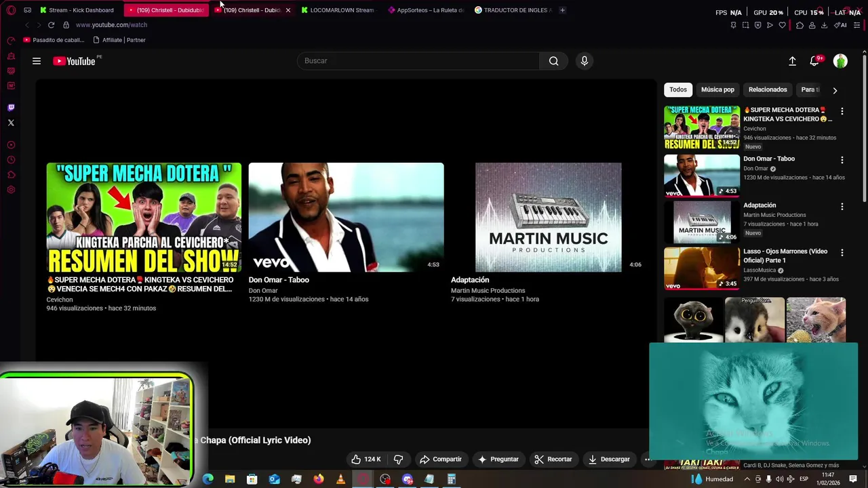Open options menu for Lasso - Ojos Marrones video

pos(842,252)
